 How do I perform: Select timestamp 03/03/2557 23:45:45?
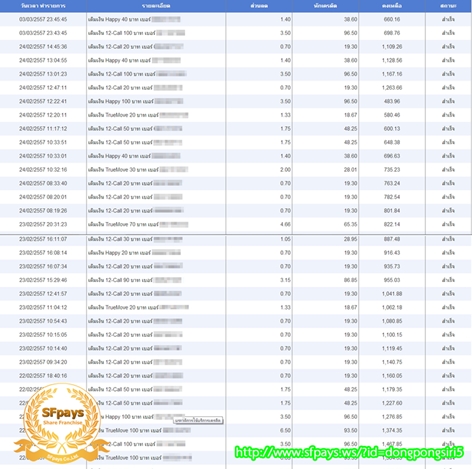pyautogui.click(x=43, y=19)
